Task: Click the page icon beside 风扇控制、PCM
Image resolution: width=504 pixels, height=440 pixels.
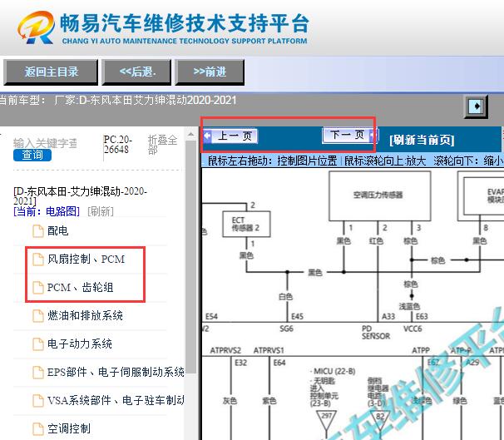Action: 38,260
